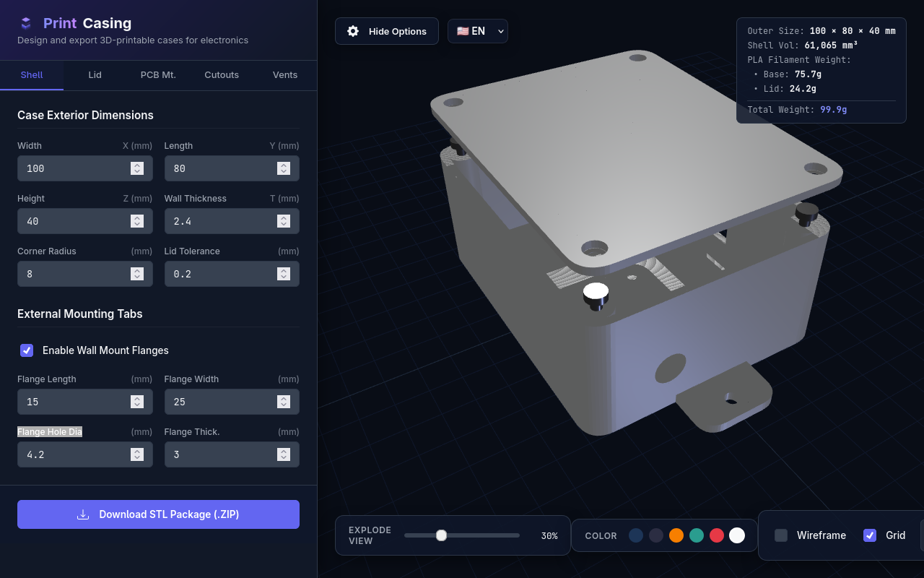The image size is (924, 578).
Task: Click the Shell Vol 61,065 mm³ text
Action: click(x=803, y=46)
